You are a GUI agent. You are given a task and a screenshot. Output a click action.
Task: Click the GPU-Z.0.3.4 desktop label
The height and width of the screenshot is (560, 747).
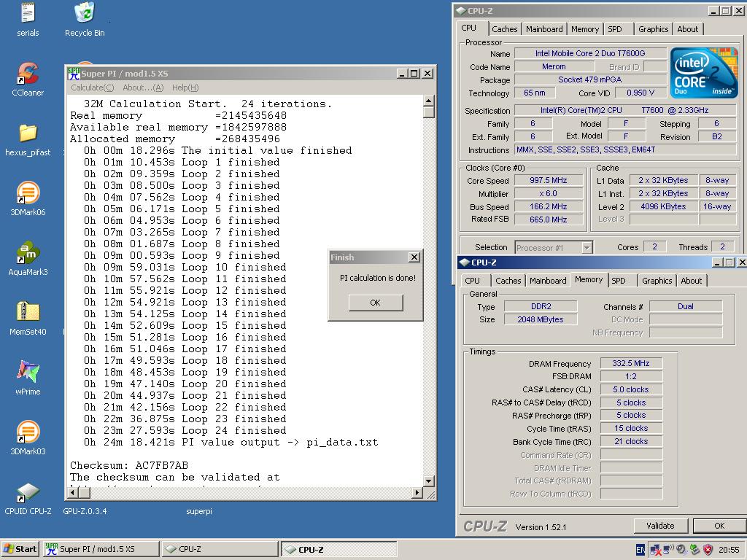click(x=85, y=511)
